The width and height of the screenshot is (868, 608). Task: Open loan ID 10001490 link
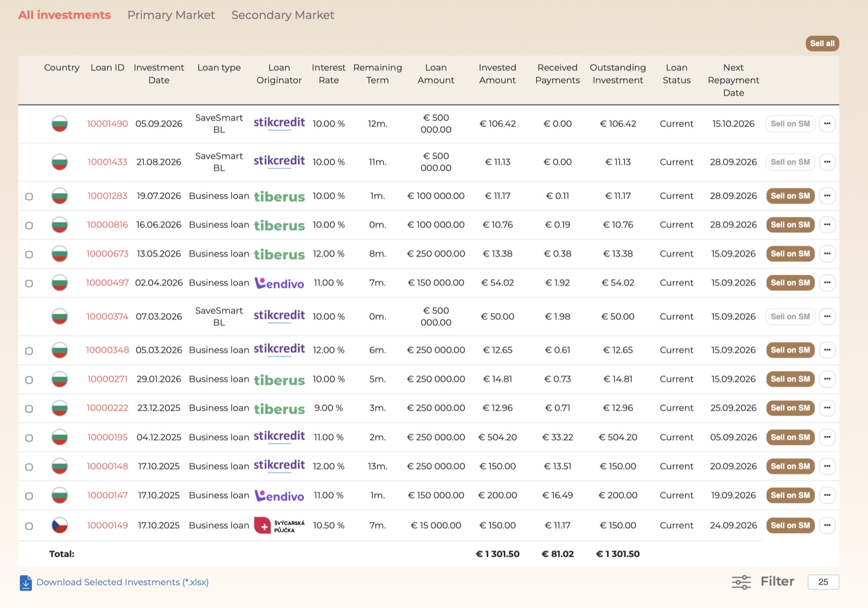(x=107, y=124)
